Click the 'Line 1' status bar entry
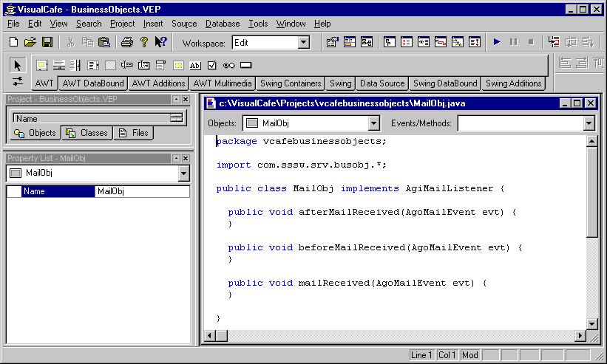 [421, 355]
